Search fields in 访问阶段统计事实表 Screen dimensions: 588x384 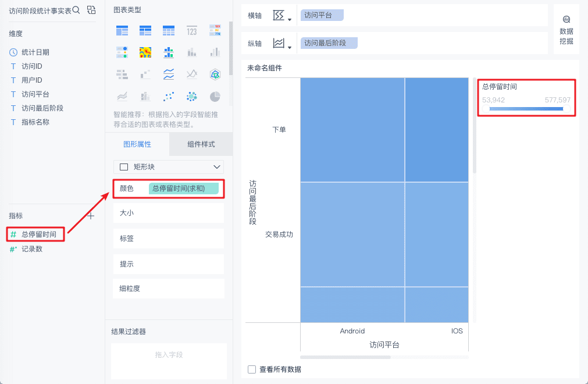pos(76,10)
